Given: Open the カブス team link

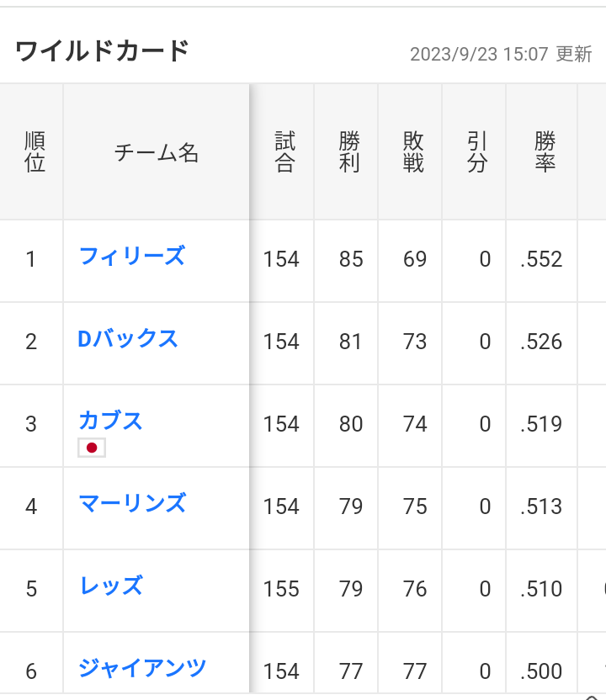Looking at the screenshot, I should (x=110, y=421).
